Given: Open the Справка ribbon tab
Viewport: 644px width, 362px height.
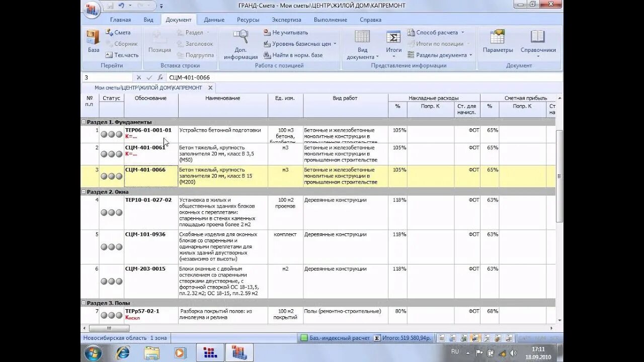Looking at the screenshot, I should pos(370,20).
